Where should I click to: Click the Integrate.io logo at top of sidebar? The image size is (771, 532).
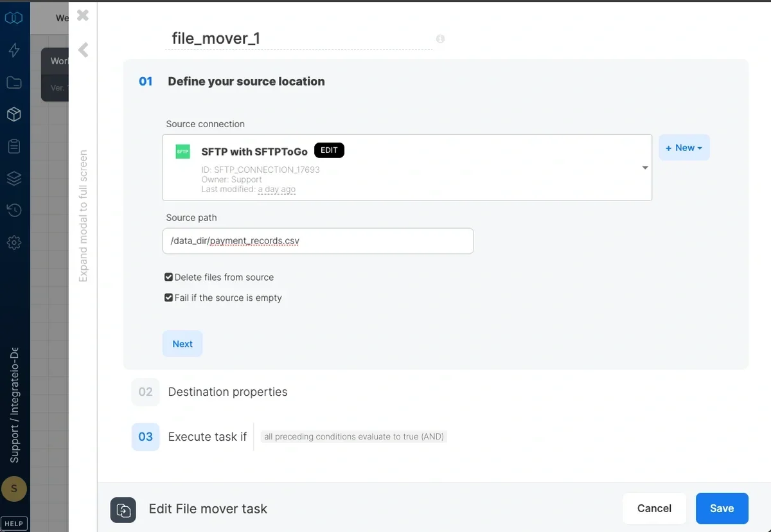click(14, 17)
